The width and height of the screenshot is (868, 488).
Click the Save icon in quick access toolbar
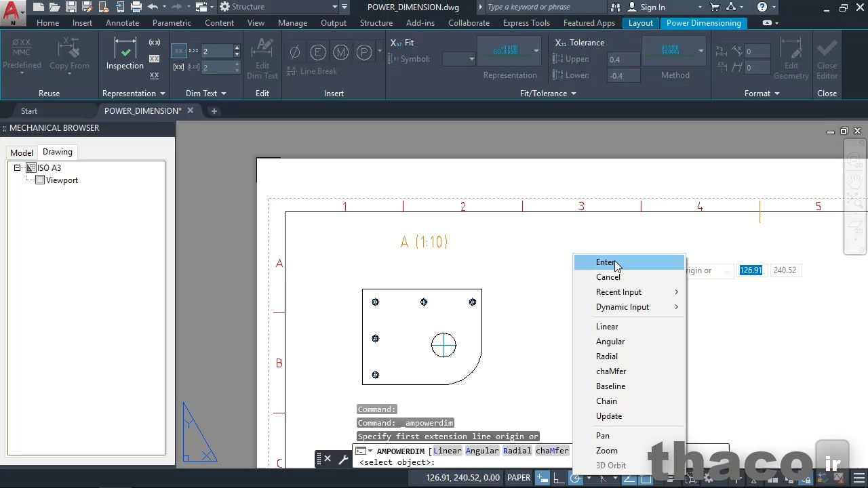71,7
